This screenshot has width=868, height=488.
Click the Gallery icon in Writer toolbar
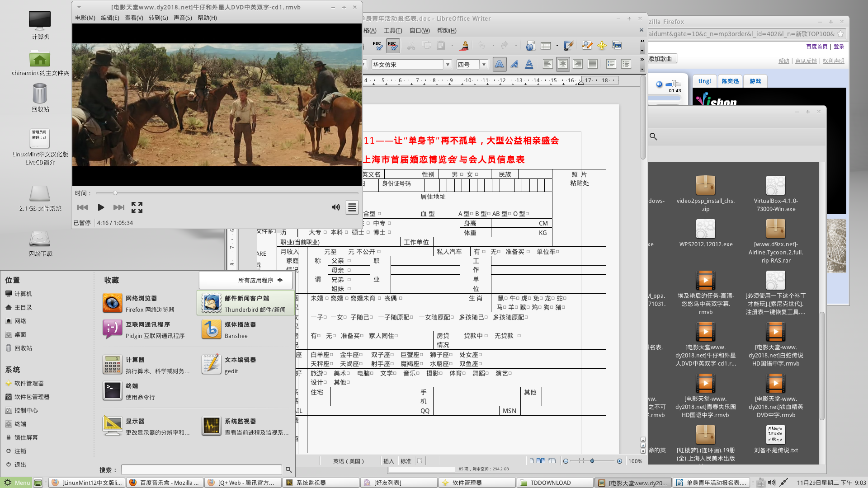click(x=617, y=45)
